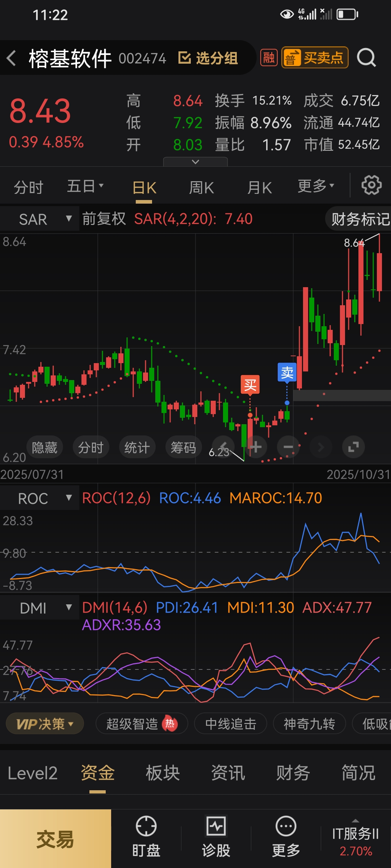Tap the back arrow icon
The image size is (391, 868).
(11, 58)
